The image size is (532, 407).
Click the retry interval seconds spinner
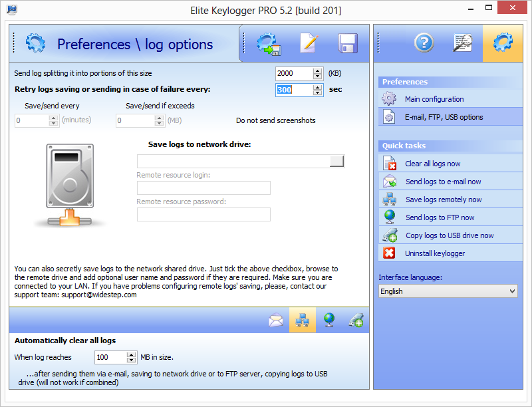pos(317,90)
